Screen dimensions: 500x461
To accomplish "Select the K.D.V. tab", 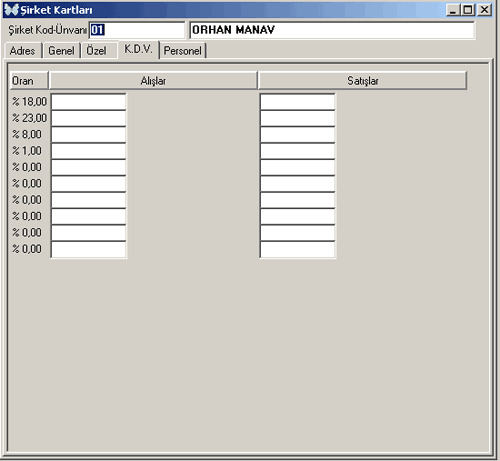I will 138,49.
